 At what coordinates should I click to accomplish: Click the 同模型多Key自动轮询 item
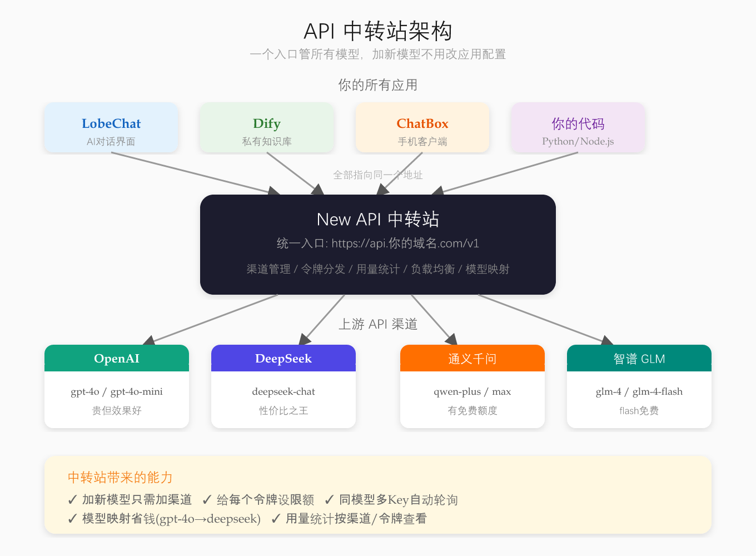[x=391, y=500]
